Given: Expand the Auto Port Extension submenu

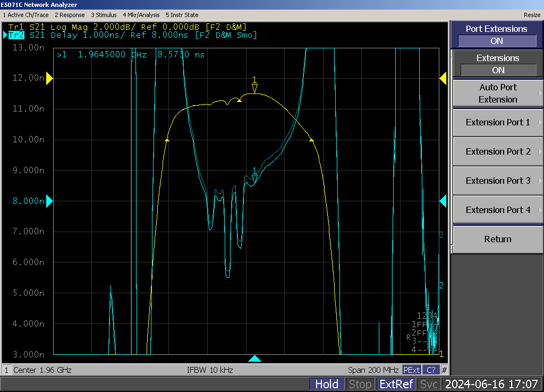Looking at the screenshot, I should (498, 93).
